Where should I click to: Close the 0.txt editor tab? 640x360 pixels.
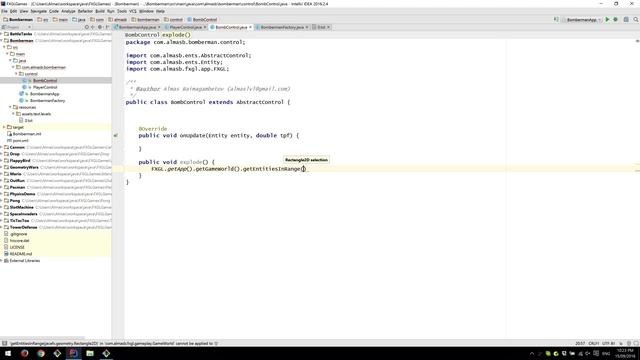click(x=329, y=27)
